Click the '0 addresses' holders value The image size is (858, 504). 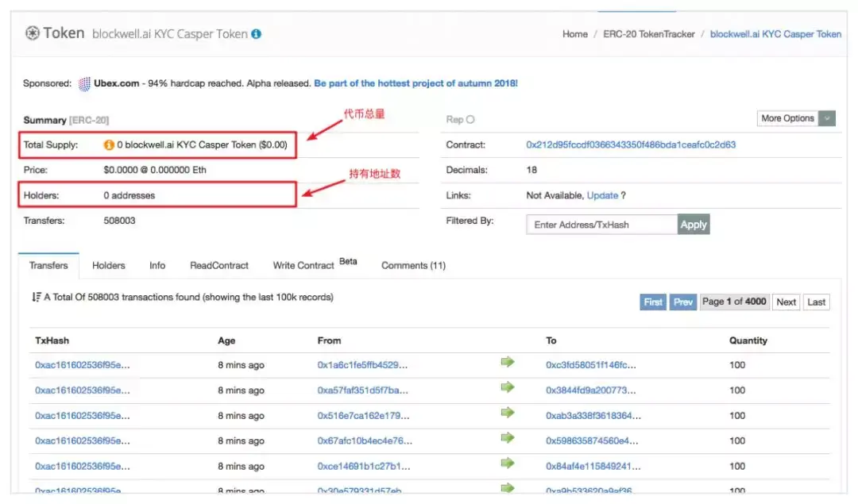[129, 195]
